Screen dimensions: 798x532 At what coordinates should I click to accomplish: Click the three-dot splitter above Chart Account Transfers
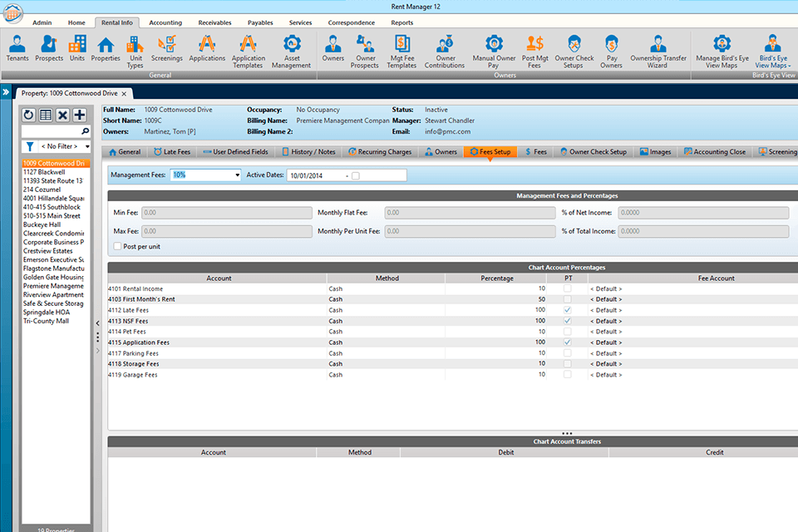(x=567, y=433)
